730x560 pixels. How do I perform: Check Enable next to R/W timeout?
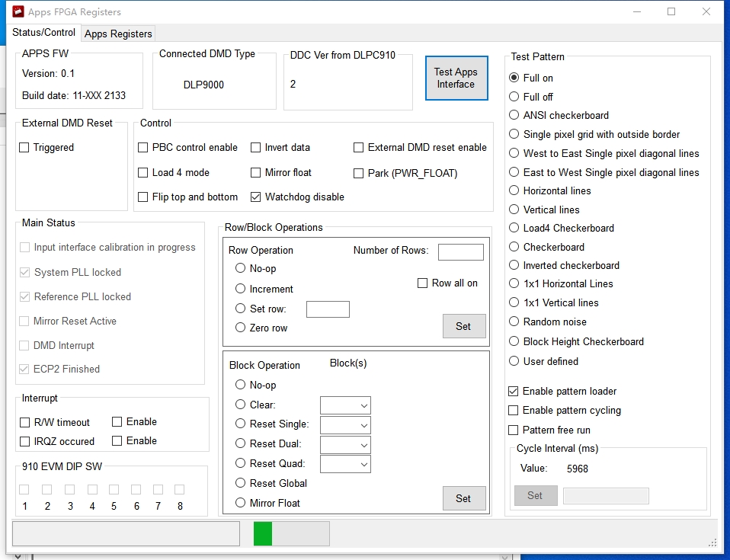(117, 421)
